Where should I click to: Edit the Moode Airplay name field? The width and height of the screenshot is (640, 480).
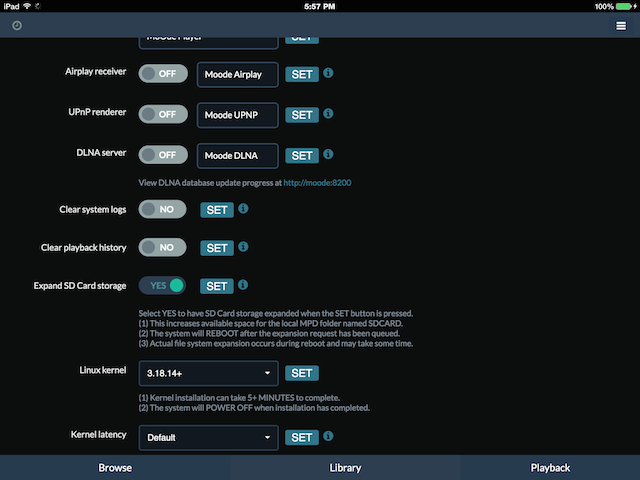238,75
